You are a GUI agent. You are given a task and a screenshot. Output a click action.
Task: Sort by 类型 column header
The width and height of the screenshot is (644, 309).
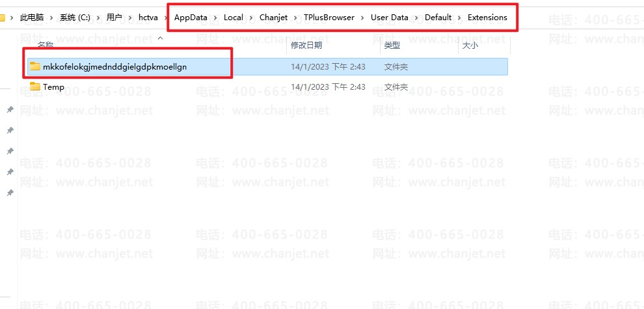392,46
